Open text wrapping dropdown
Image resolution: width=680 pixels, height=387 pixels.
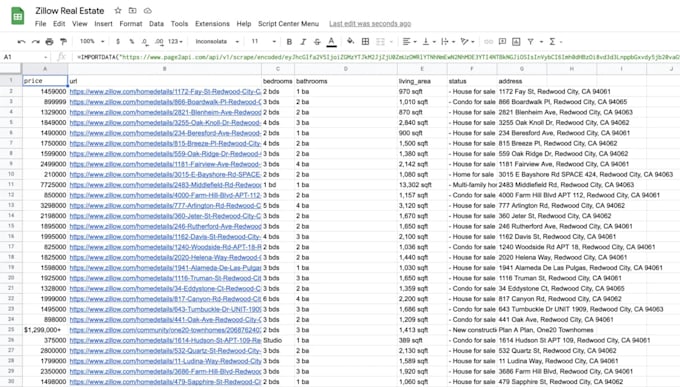tap(447, 42)
